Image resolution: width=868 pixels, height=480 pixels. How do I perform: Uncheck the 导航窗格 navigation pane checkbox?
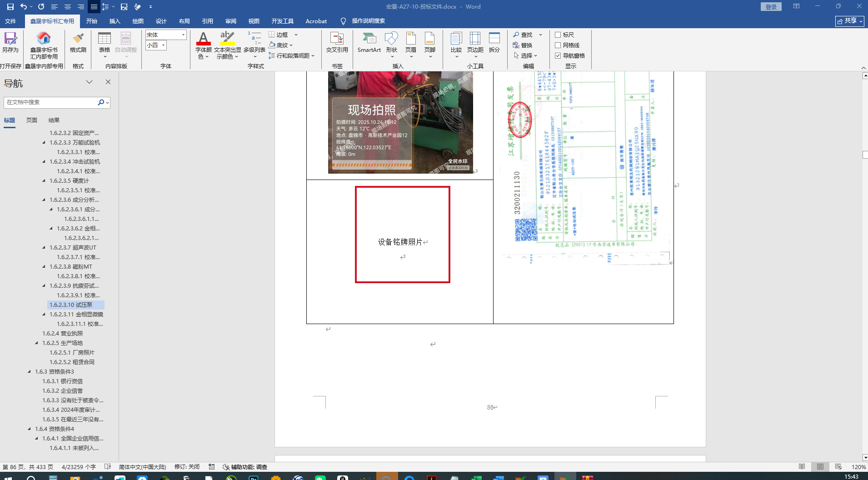pyautogui.click(x=558, y=55)
